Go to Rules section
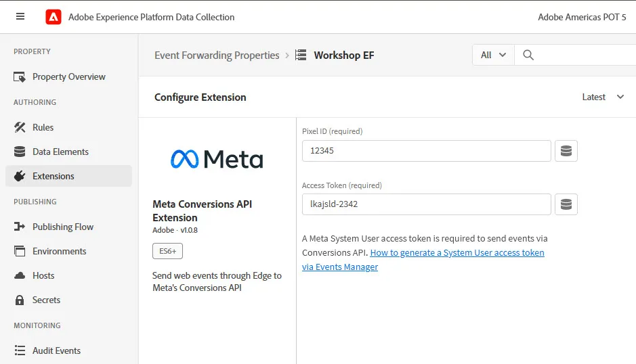 68,127
